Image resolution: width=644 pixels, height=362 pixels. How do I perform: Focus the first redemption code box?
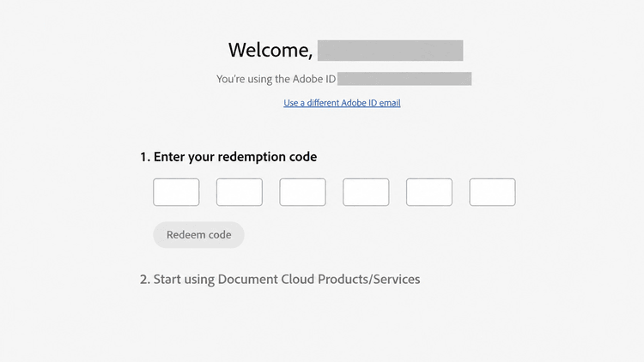(176, 192)
